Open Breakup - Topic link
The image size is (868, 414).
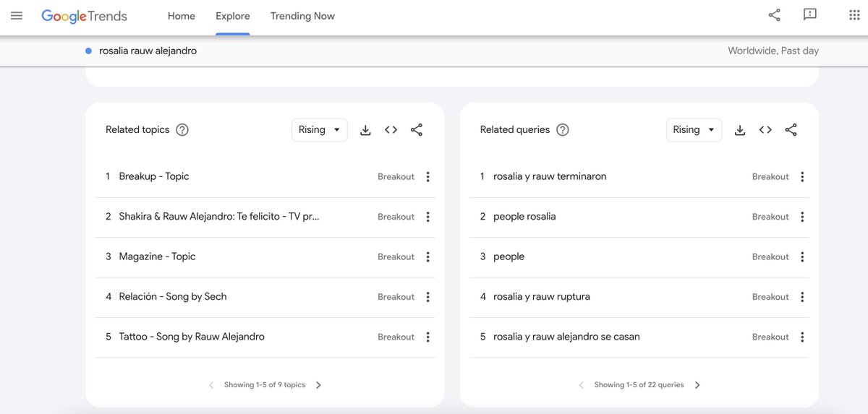(154, 176)
